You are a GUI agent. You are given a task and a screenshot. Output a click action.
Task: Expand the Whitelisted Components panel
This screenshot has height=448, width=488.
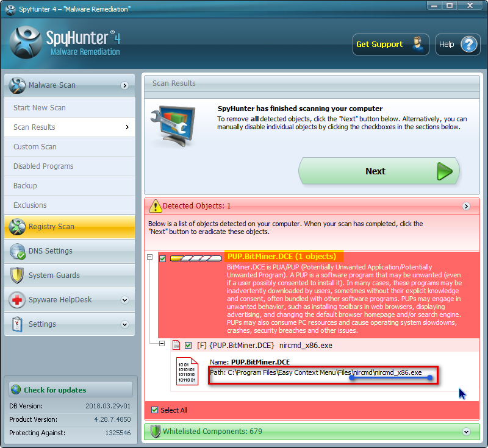pyautogui.click(x=466, y=432)
